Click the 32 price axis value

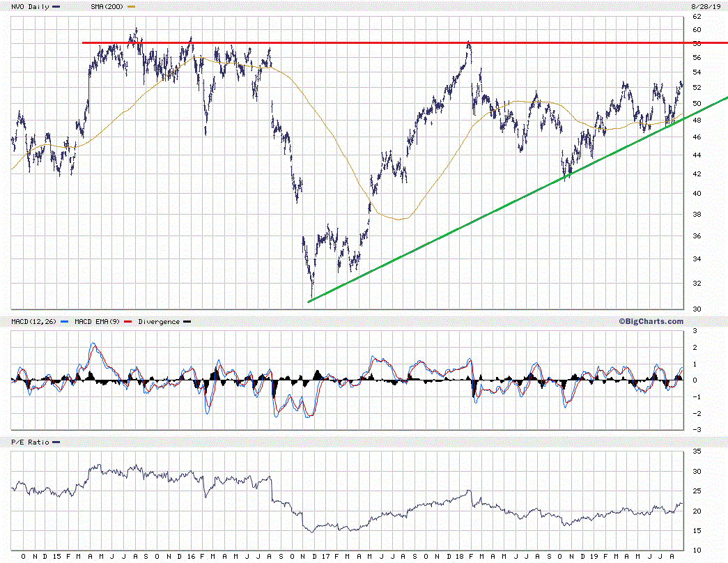697,283
